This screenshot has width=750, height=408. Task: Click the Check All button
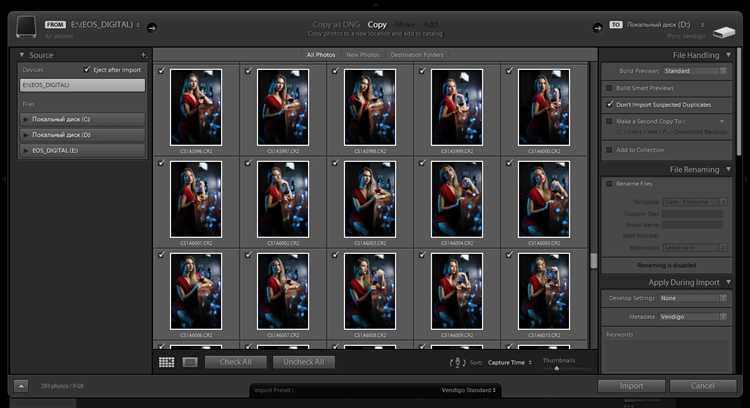236,362
